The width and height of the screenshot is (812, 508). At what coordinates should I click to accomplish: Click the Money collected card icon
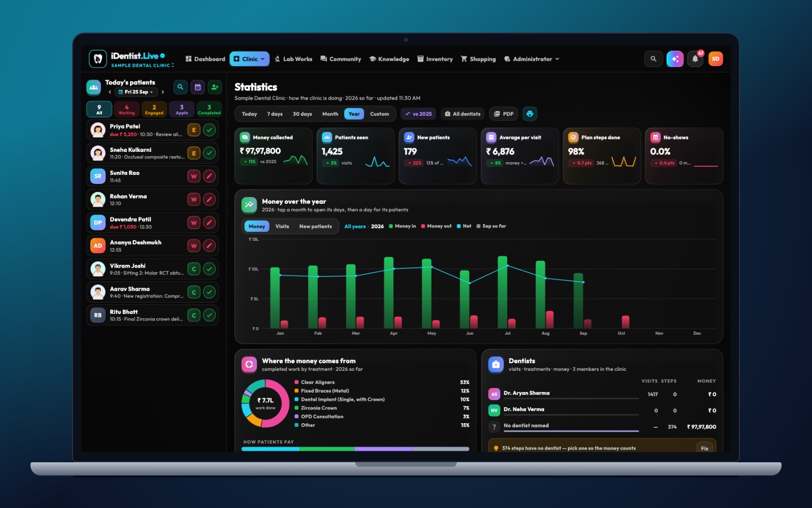coord(245,137)
